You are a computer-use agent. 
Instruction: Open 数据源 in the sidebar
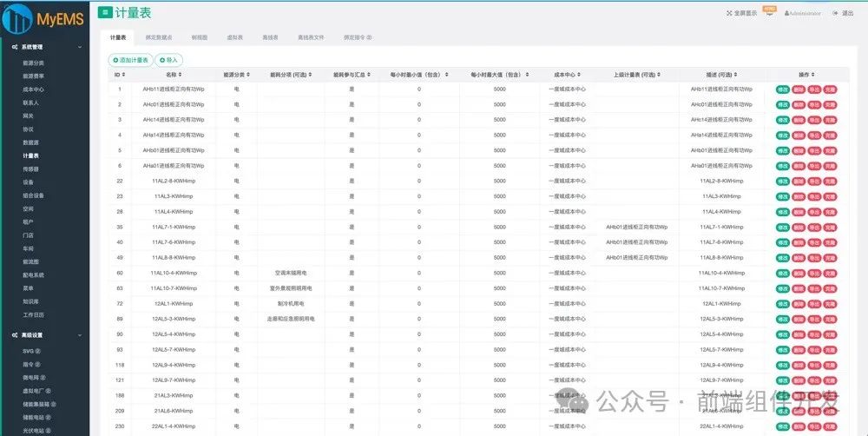tap(31, 142)
